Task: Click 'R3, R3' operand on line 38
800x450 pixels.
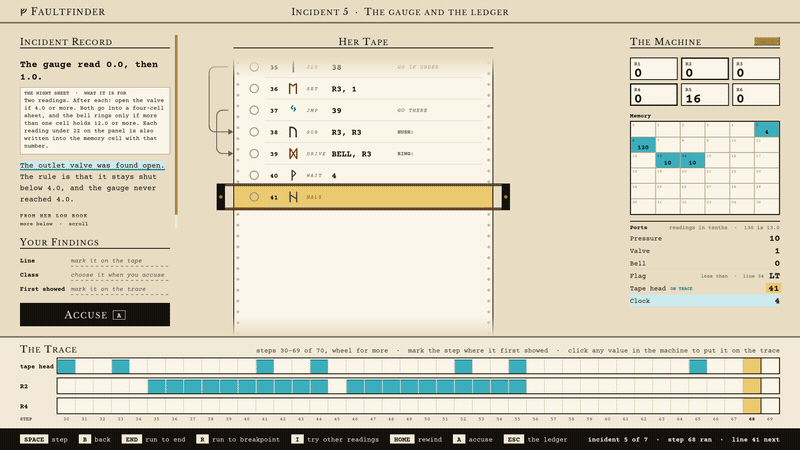Action: pyautogui.click(x=346, y=133)
